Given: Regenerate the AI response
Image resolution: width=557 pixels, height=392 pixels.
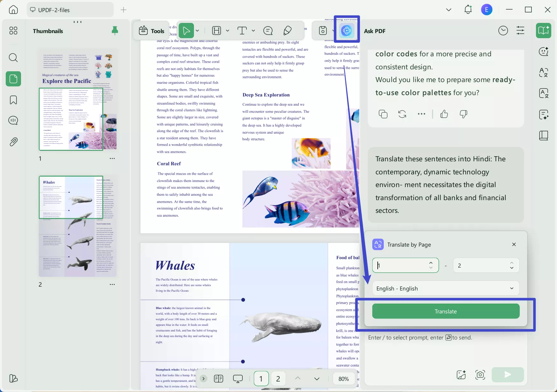Looking at the screenshot, I should 402,114.
